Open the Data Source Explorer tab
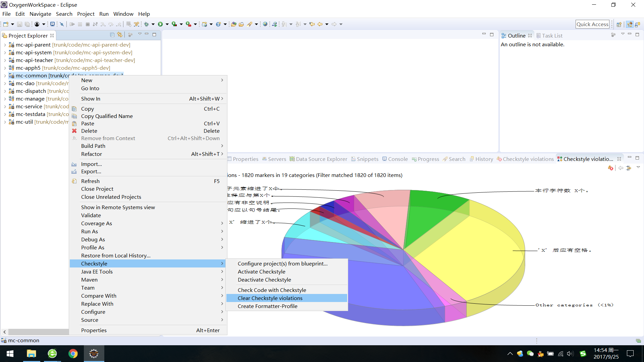The height and width of the screenshot is (362, 644). 318,159
